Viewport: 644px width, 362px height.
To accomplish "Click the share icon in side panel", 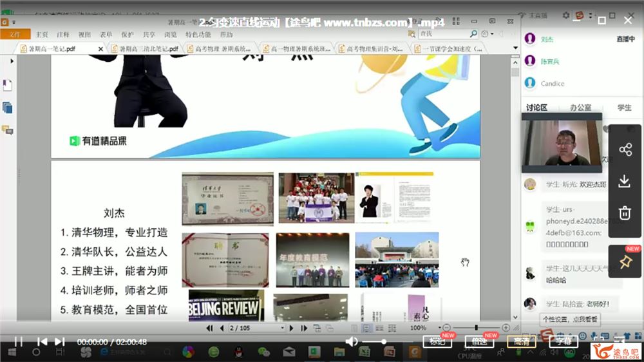I will tap(625, 149).
